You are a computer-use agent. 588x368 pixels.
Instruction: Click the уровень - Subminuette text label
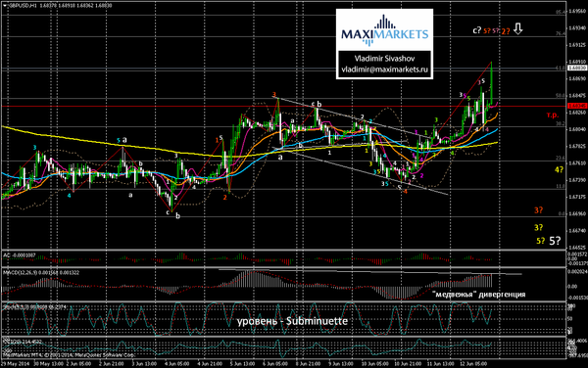292,321
